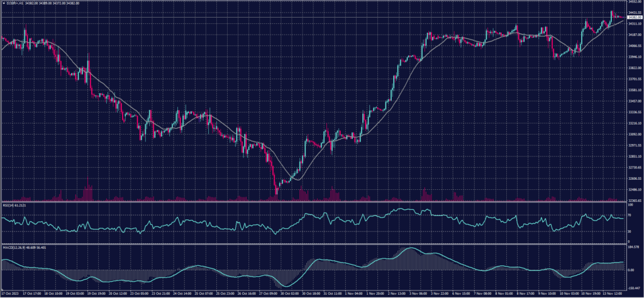Grab the divider between price chart and RSI
The height and width of the screenshot is (298, 644).
click(314, 202)
